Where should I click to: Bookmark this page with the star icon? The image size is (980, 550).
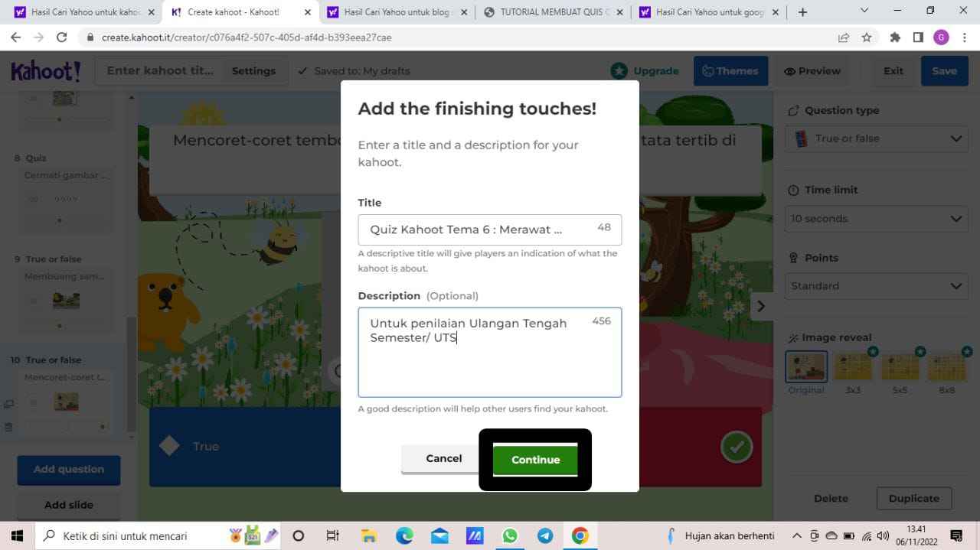867,37
